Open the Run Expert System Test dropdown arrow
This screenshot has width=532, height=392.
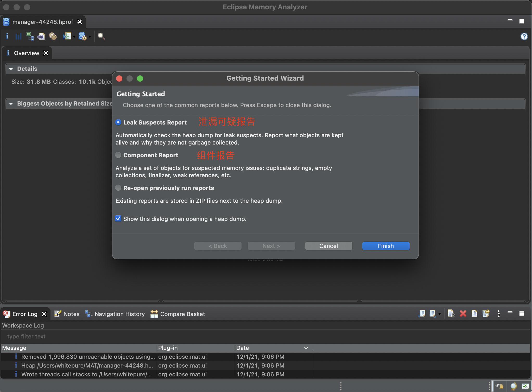(x=74, y=37)
